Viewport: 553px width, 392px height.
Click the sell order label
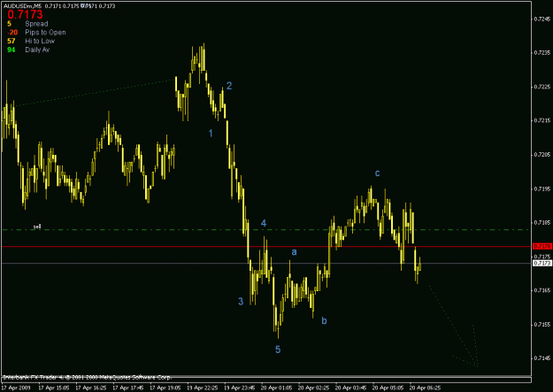tap(37, 227)
